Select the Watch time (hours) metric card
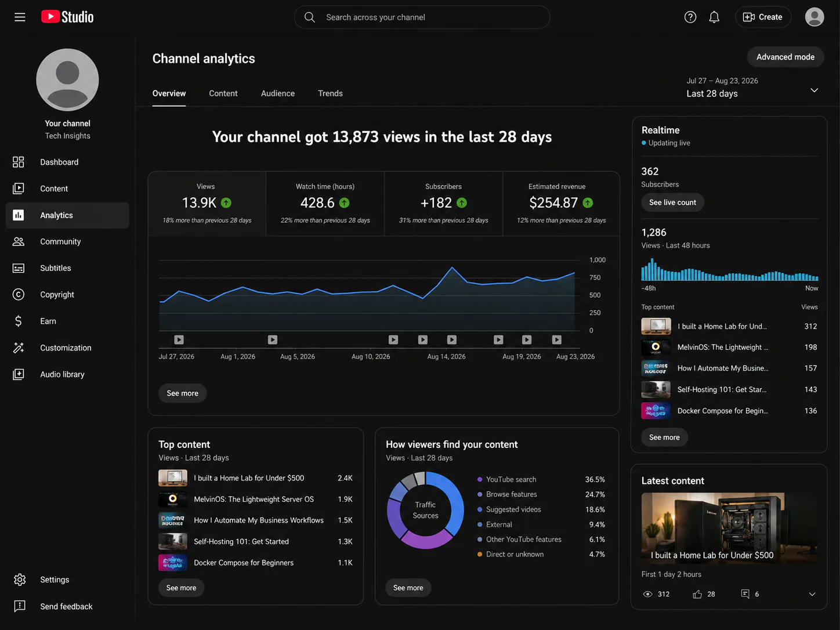 tap(325, 204)
